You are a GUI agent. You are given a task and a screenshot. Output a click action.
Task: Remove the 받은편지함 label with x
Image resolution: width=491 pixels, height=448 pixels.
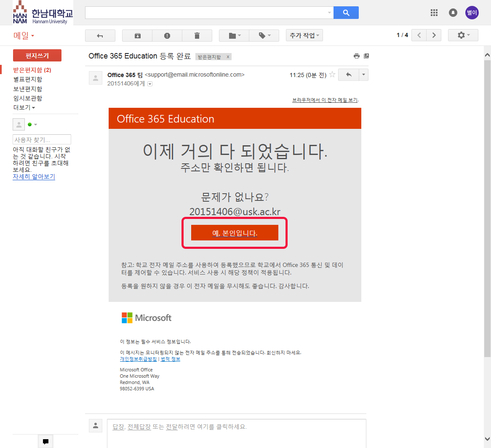(x=228, y=57)
